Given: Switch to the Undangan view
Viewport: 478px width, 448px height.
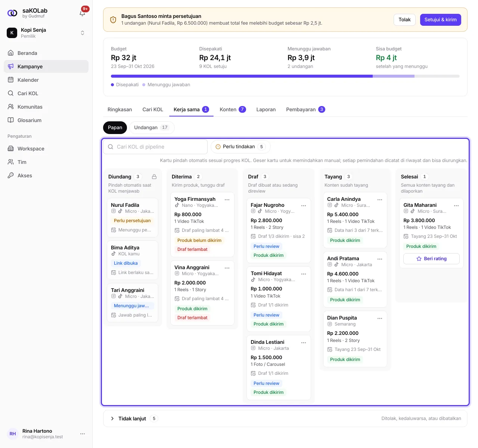Looking at the screenshot, I should (152, 128).
